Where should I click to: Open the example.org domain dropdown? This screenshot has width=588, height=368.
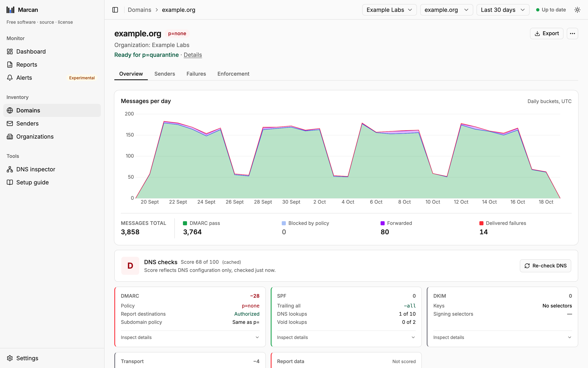(446, 10)
